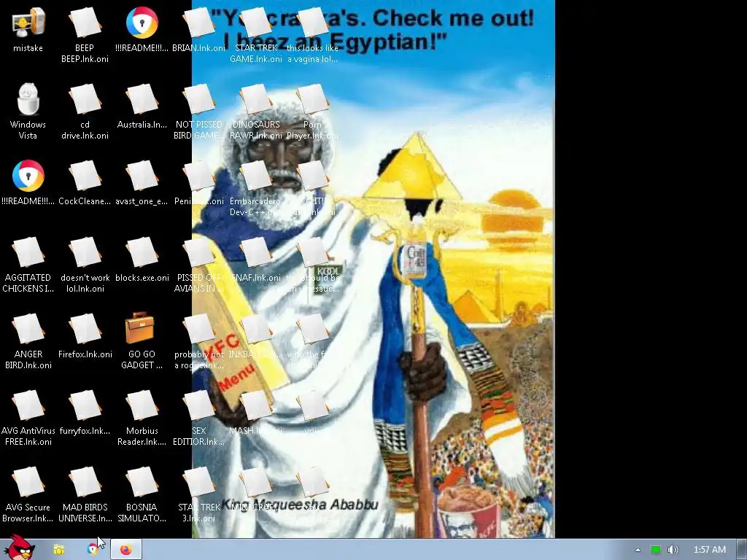Select the MINECRAFT file icon
Screen dimensions: 747x560
pos(256,482)
